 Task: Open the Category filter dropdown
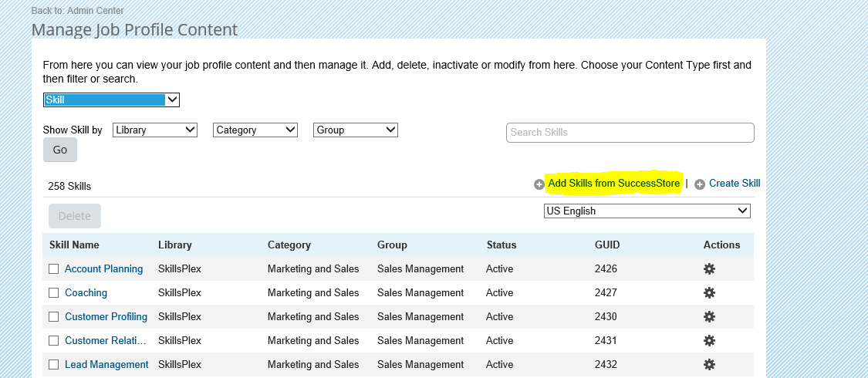(255, 130)
